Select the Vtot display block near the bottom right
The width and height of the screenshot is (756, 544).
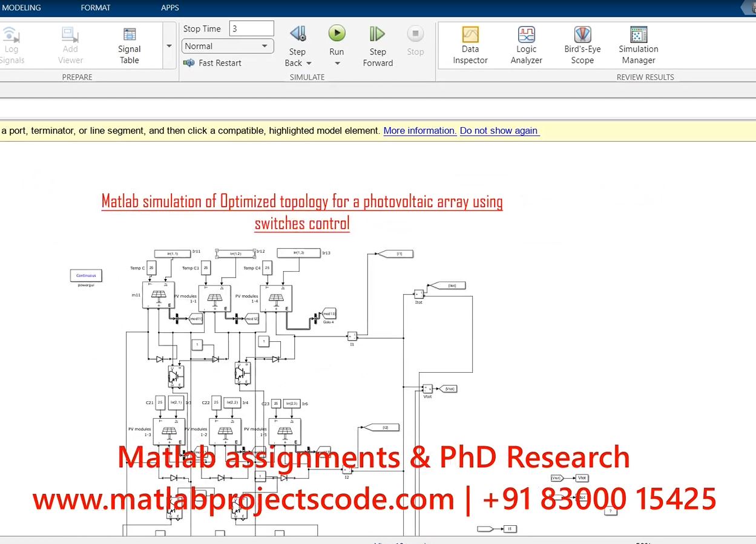[x=581, y=478]
